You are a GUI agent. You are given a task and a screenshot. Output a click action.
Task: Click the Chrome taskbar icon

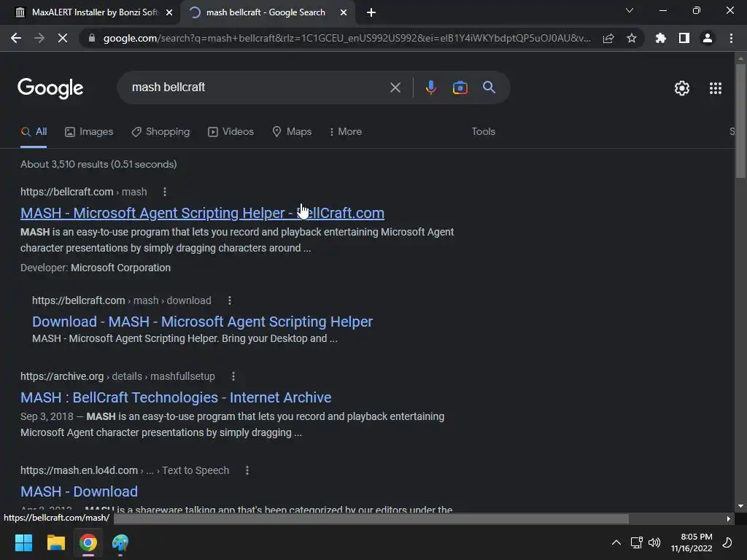[88, 542]
